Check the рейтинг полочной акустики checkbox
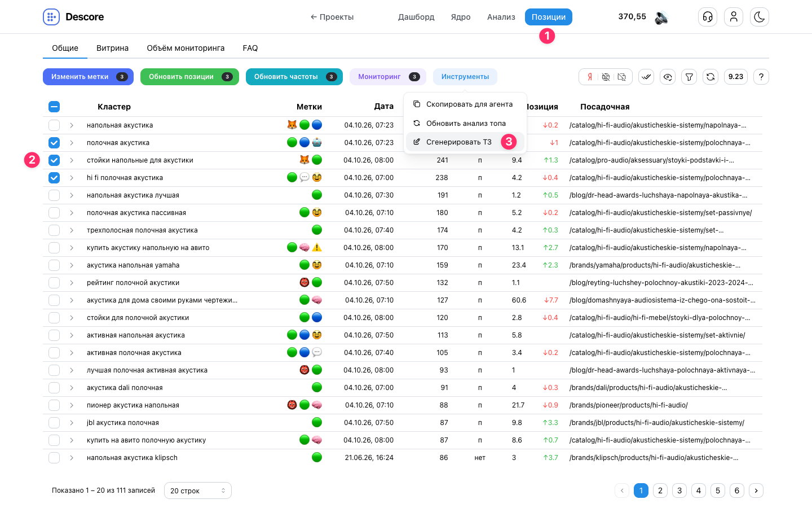This screenshot has height=508, width=812. (x=54, y=283)
